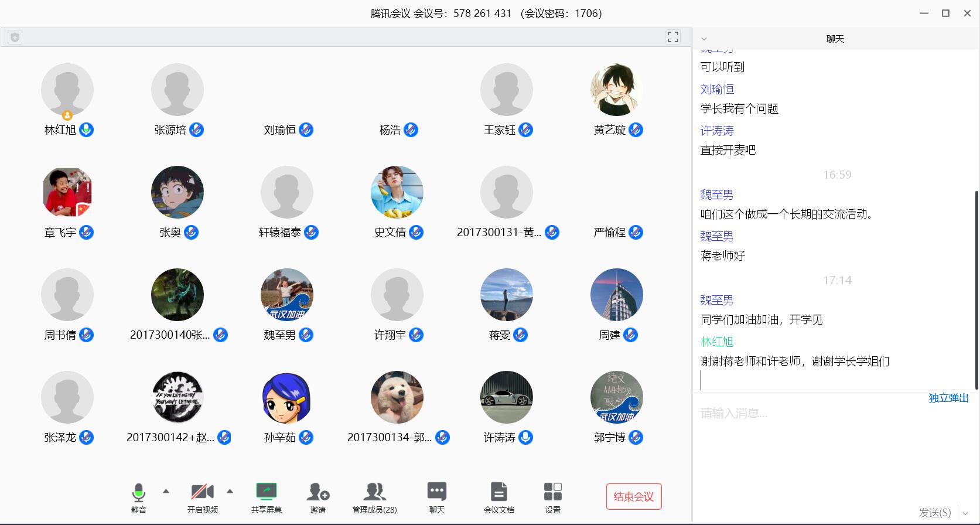
Task: Open the 会议文档 documents icon
Action: point(498,493)
